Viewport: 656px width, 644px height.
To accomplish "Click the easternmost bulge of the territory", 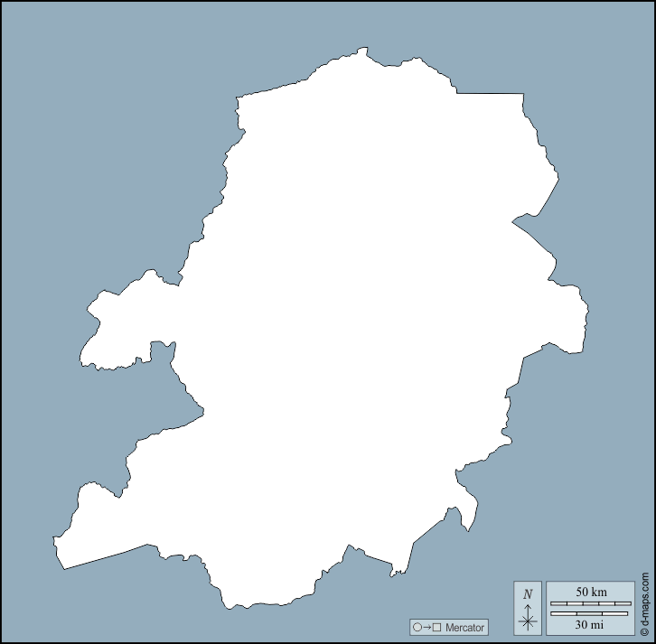I will (578, 316).
